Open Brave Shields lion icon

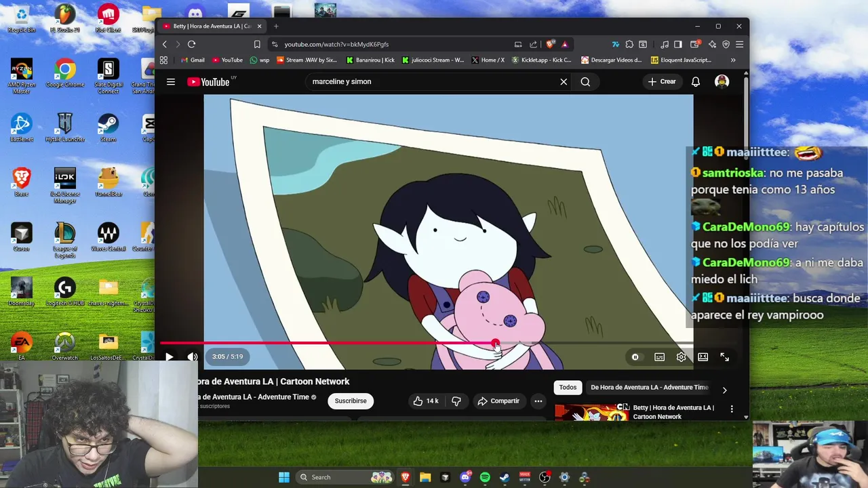(550, 44)
